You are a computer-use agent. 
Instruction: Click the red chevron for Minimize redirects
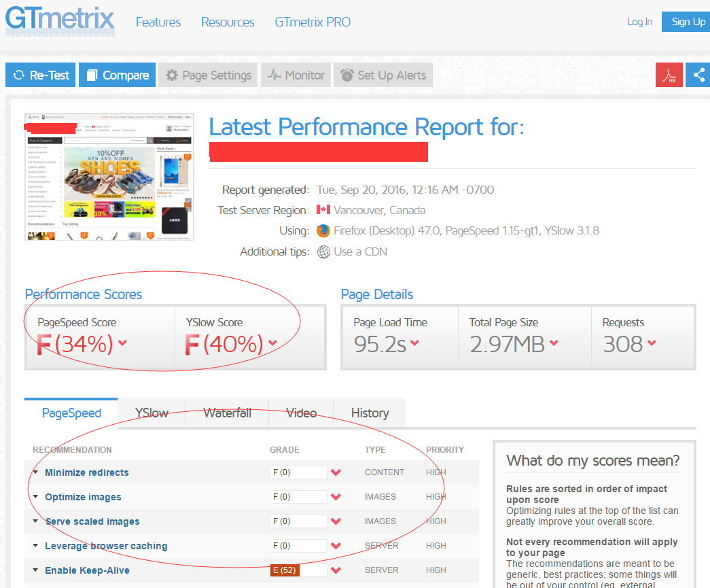click(336, 472)
